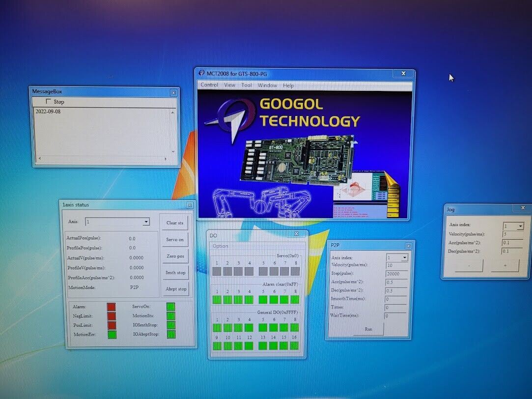The height and width of the screenshot is (399, 532).
Task: Open the Axis index dropdown in P2P
Action: 404,257
